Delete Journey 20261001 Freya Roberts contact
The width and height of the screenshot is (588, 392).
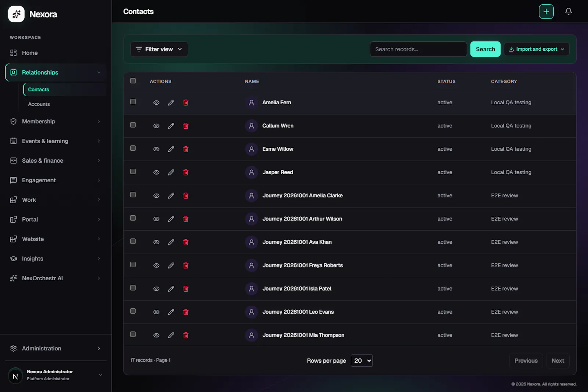[186, 265]
